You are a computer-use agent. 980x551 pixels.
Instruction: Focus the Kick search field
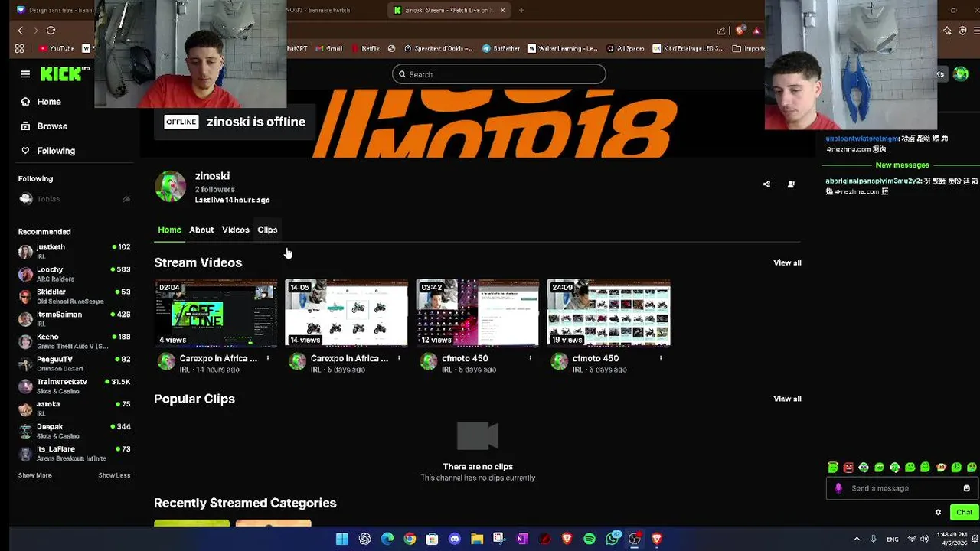(x=499, y=74)
